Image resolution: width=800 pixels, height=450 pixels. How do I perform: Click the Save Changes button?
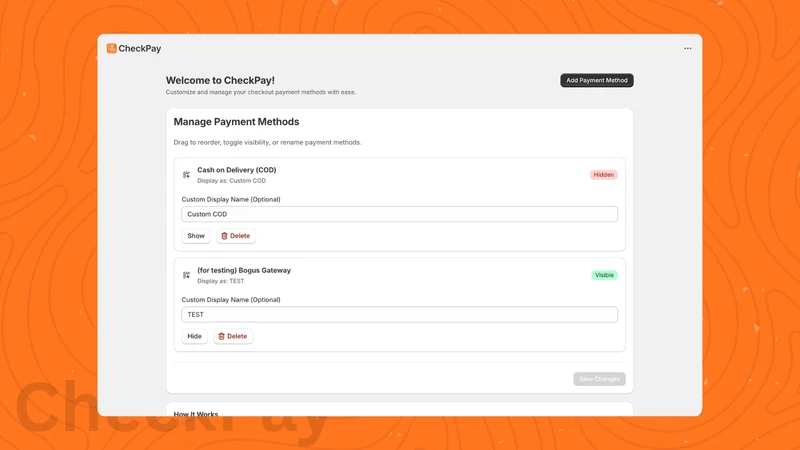tap(599, 379)
